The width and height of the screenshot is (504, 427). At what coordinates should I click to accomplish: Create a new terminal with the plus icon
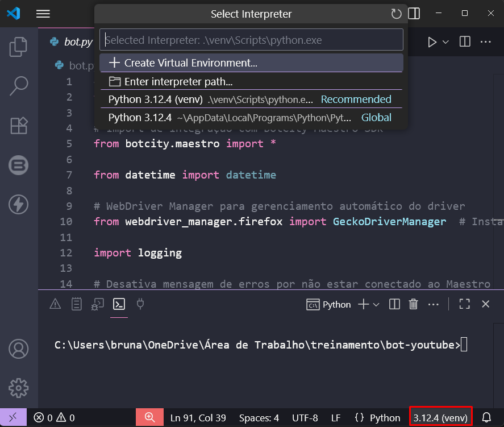363,304
